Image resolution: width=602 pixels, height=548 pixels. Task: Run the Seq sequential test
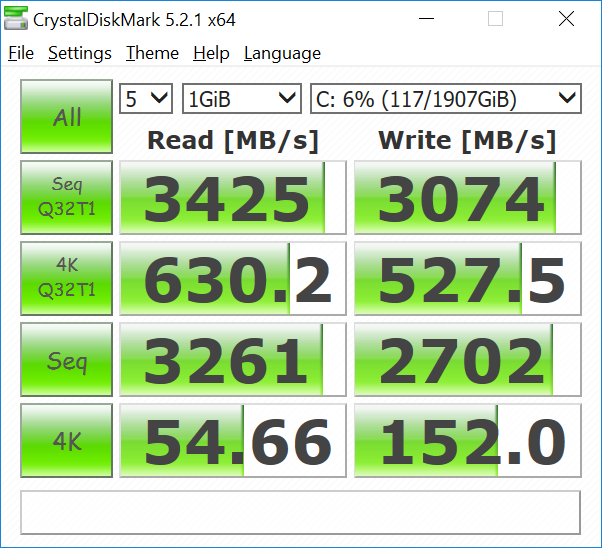click(67, 359)
